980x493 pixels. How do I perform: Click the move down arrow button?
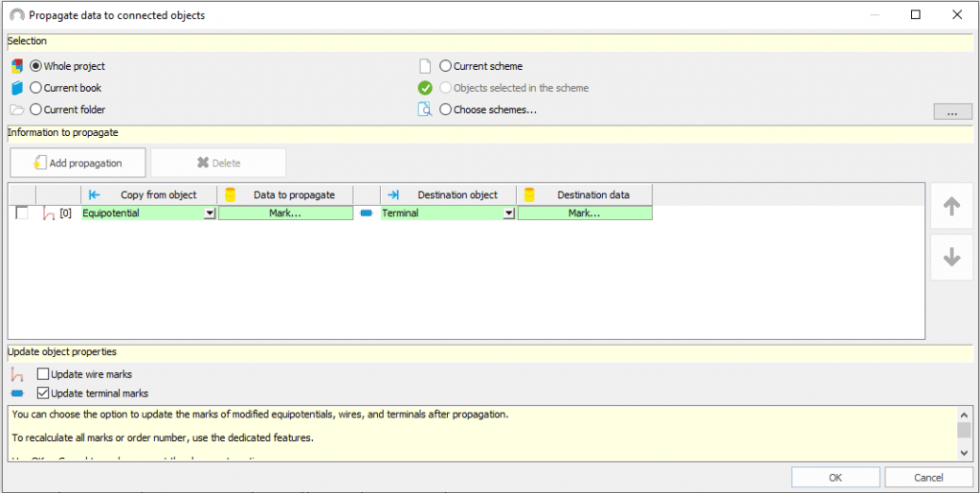(951, 258)
